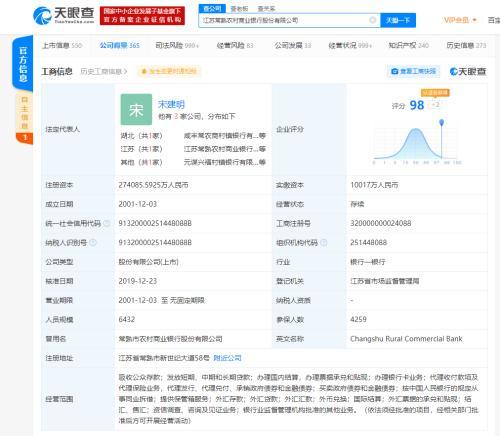The height and width of the screenshot is (436, 500).
Task: Open the VIP会员 dropdown menu
Action: pos(460,20)
